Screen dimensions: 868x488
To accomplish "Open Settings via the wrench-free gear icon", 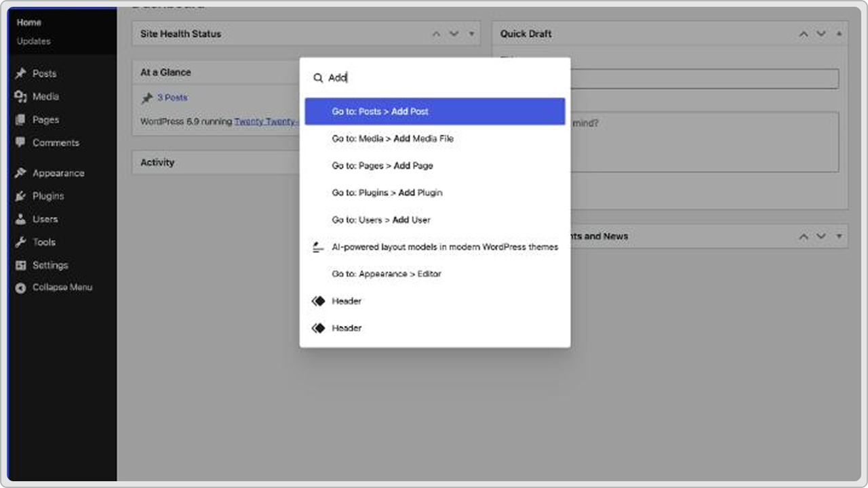I will pos(19,265).
